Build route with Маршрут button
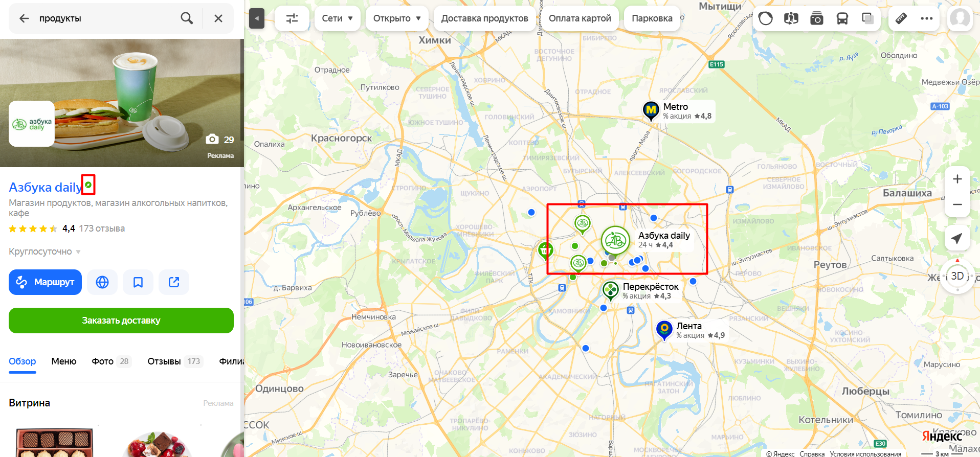The width and height of the screenshot is (980, 457). pyautogui.click(x=45, y=282)
